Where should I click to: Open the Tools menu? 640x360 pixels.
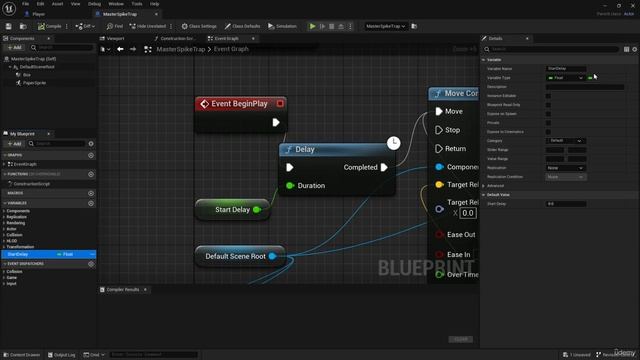pyautogui.click(x=137, y=4)
